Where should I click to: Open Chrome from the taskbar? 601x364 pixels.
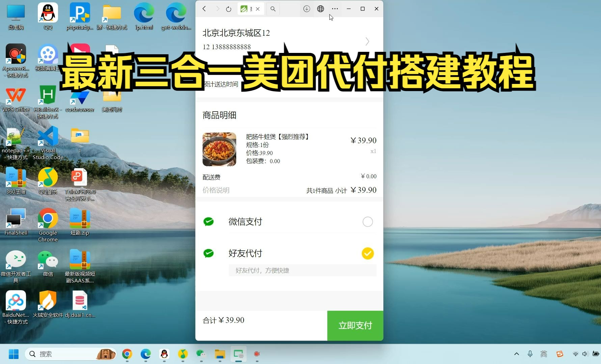127,354
